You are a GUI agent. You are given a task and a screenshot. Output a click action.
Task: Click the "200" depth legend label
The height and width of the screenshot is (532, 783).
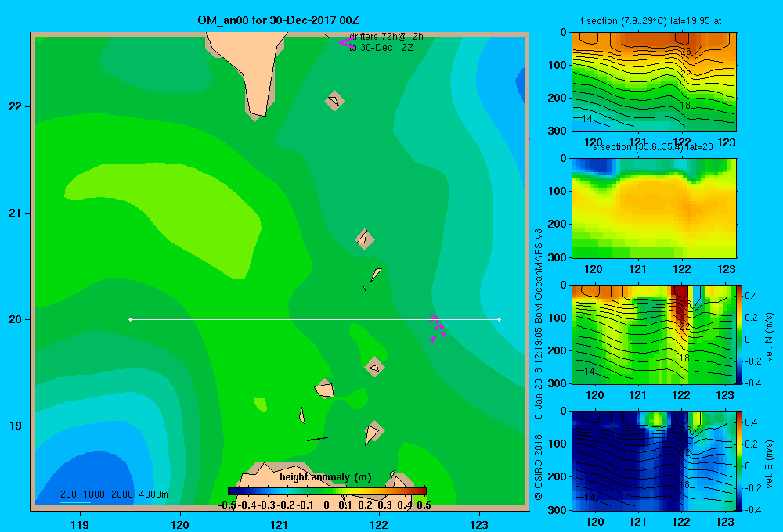click(68, 494)
